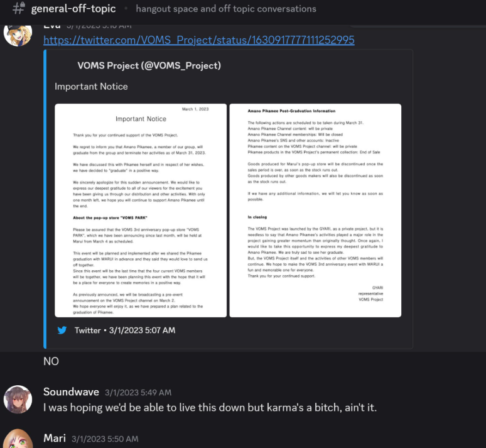Click Soundwave's karma message text
Image resolution: width=486 pixels, height=448 pixels.
click(x=210, y=407)
